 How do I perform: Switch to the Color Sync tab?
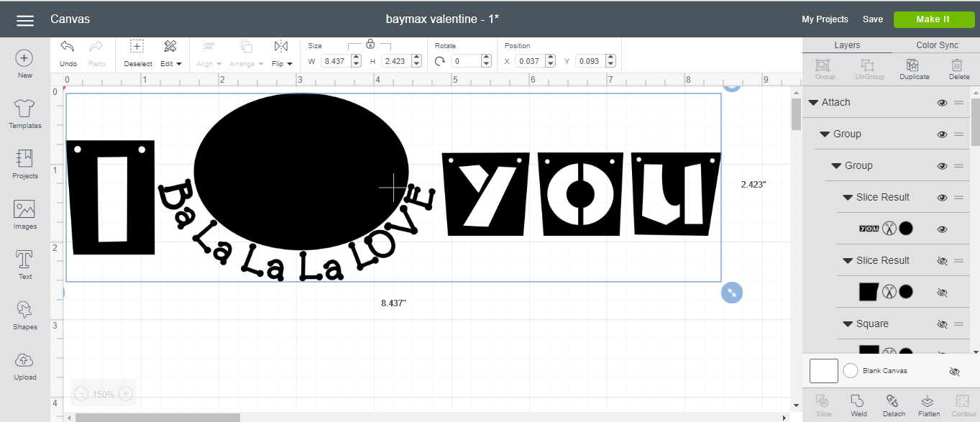[x=937, y=45]
